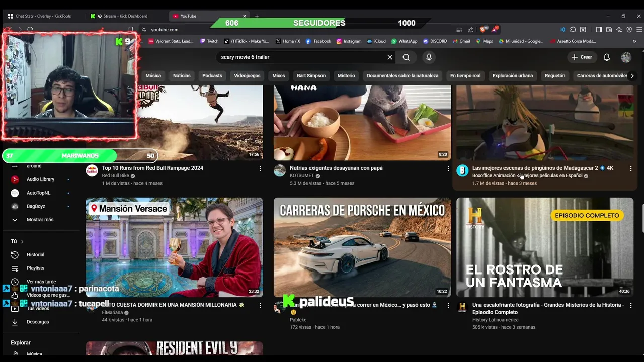Screen dimensions: 644x362
Task: Click the YouTube search input field
Action: (x=301, y=57)
